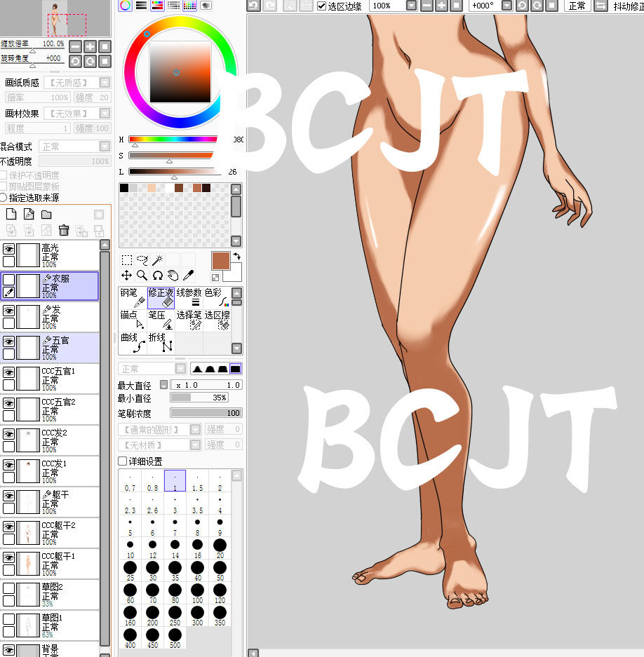
Task: Swap foreground and background colors
Action: pyautogui.click(x=237, y=256)
